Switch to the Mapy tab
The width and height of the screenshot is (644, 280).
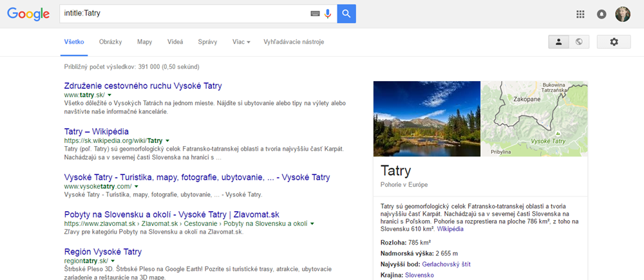coord(144,42)
